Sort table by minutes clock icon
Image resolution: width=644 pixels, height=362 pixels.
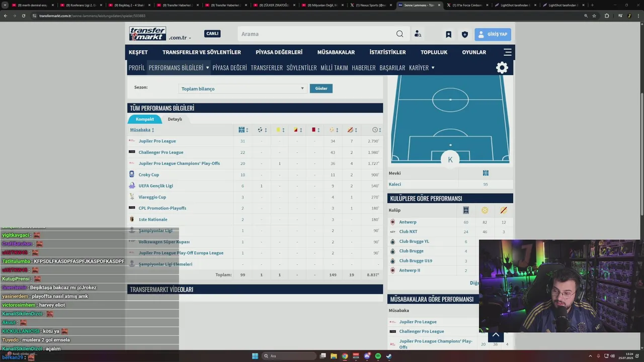click(x=375, y=130)
